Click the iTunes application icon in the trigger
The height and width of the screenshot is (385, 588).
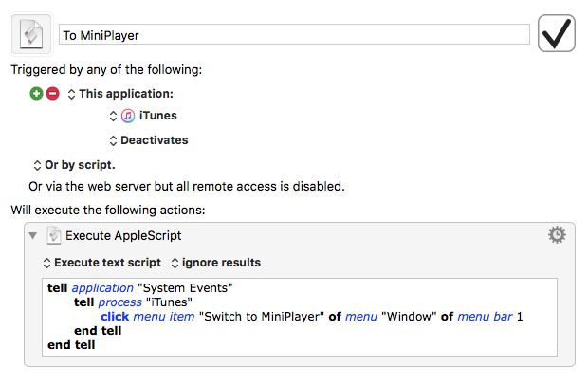pyautogui.click(x=128, y=116)
